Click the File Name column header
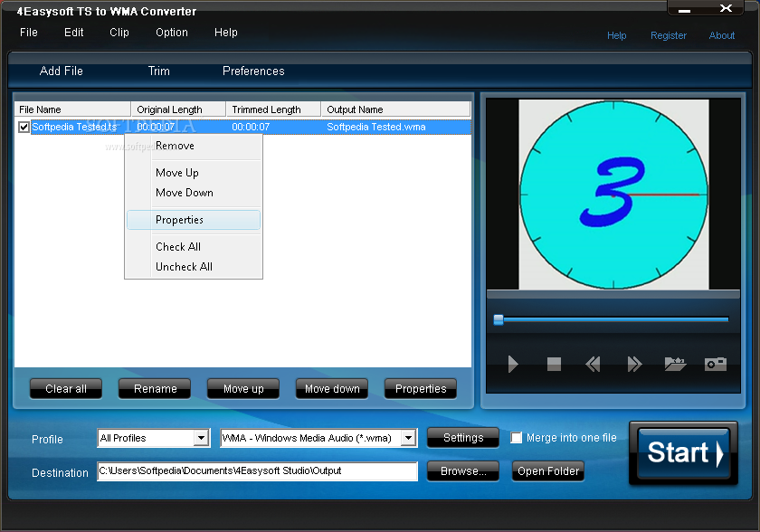 (72, 109)
